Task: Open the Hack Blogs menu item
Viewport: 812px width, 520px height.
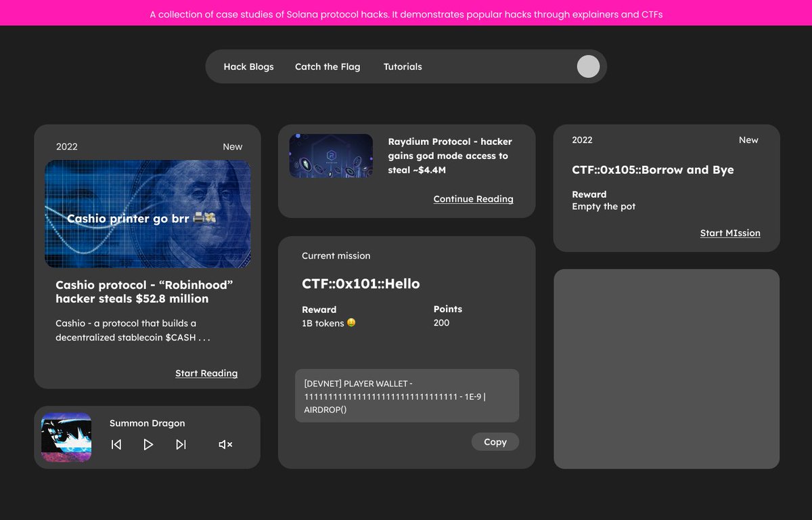Action: (x=248, y=66)
